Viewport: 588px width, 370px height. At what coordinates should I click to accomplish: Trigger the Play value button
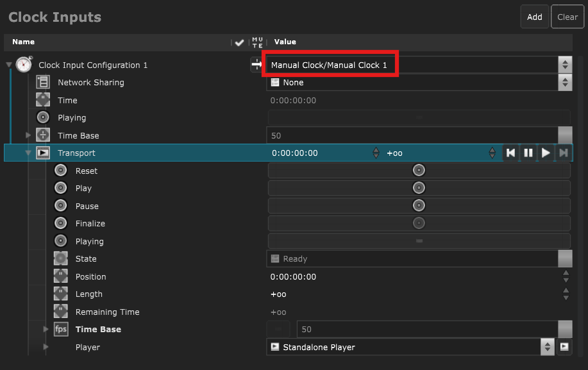click(419, 188)
